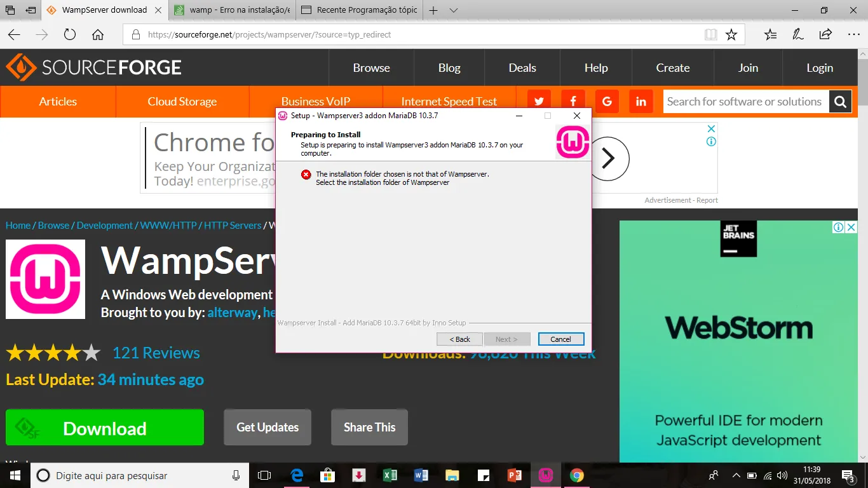This screenshot has height=488, width=868.
Task: Close the Chrome banner advertisement
Action: [712, 129]
